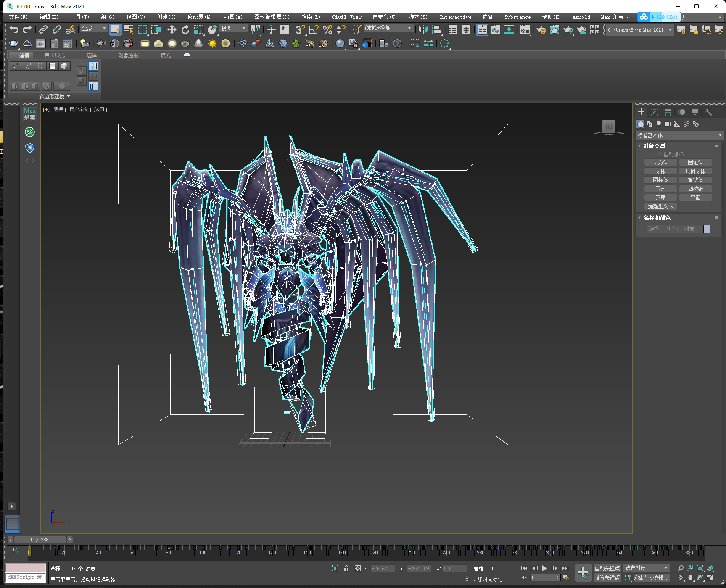Click the Pan View hand icon
This screenshot has width=726, height=588.
coord(690,578)
